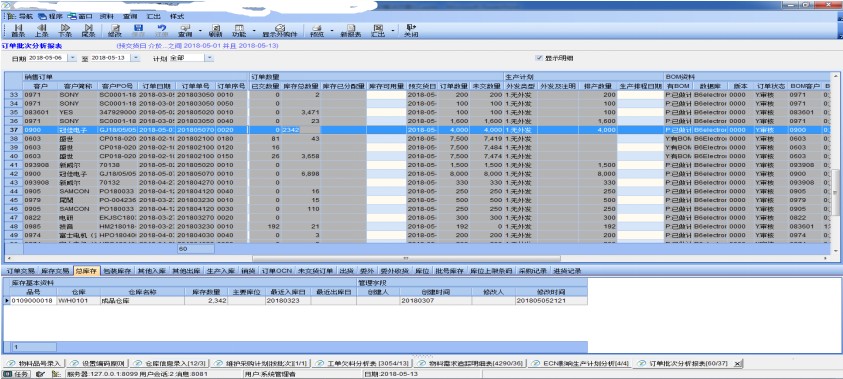Image resolution: width=843 pixels, height=379 pixels.
Task: Open the end date dropdown 2018-05-13
Action: tap(135, 58)
